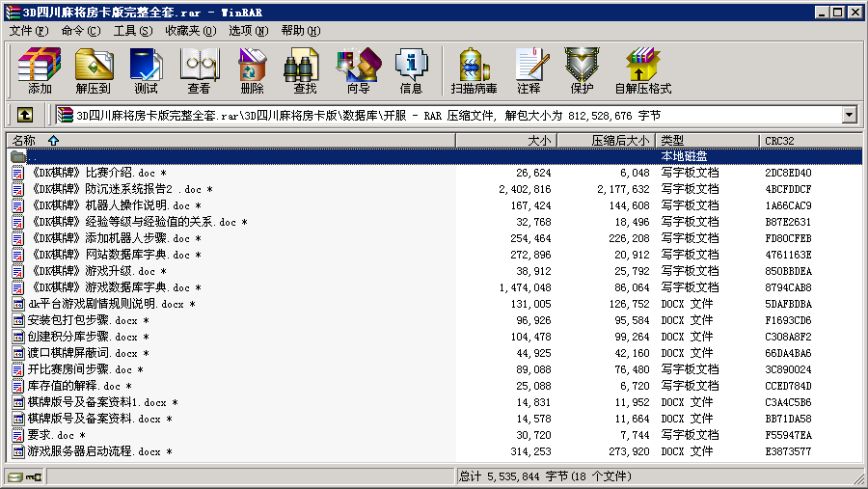
Task: Open the 查找 (Find) binoculars tool
Action: coord(305,71)
